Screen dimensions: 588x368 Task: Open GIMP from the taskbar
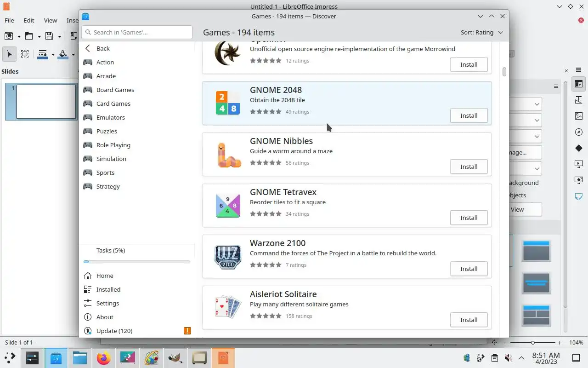pyautogui.click(x=175, y=358)
